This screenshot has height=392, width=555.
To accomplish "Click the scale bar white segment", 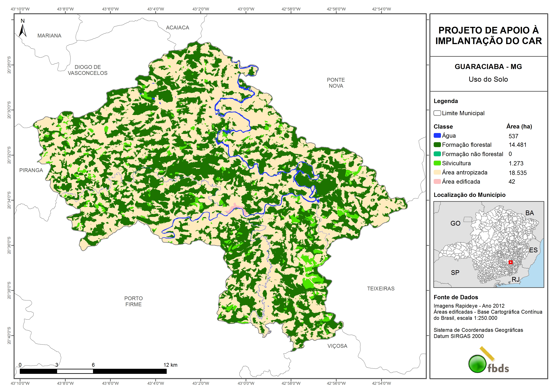I will (x=75, y=371).
